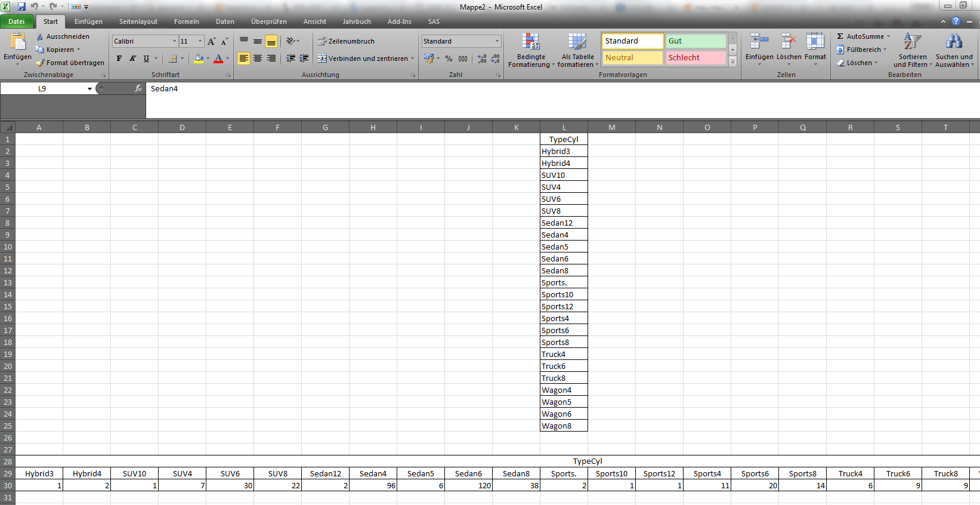
Task: Toggle bottom vertical alignment
Action: [x=271, y=41]
